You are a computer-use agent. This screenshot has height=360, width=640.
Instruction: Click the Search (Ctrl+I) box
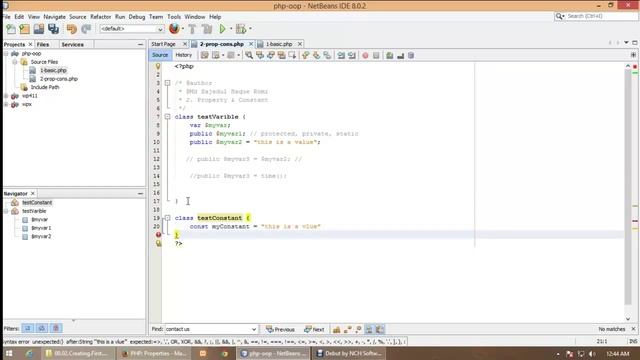tap(596, 16)
